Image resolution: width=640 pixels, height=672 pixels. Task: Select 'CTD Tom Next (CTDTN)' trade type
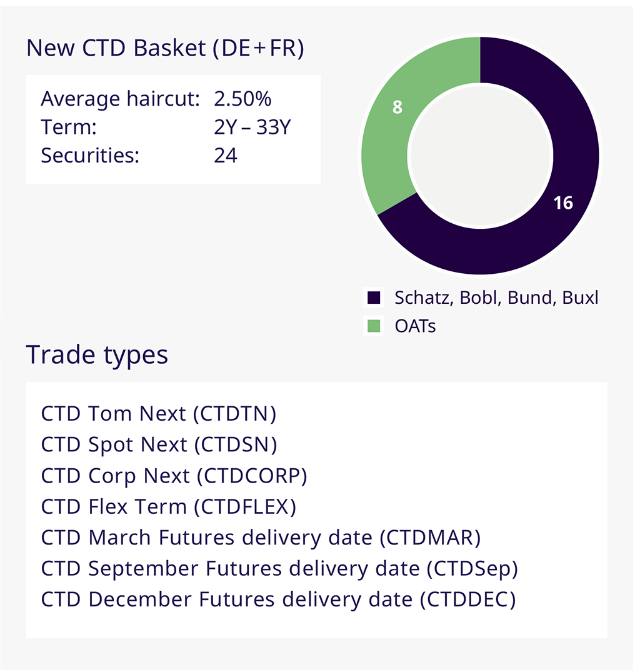point(158,413)
